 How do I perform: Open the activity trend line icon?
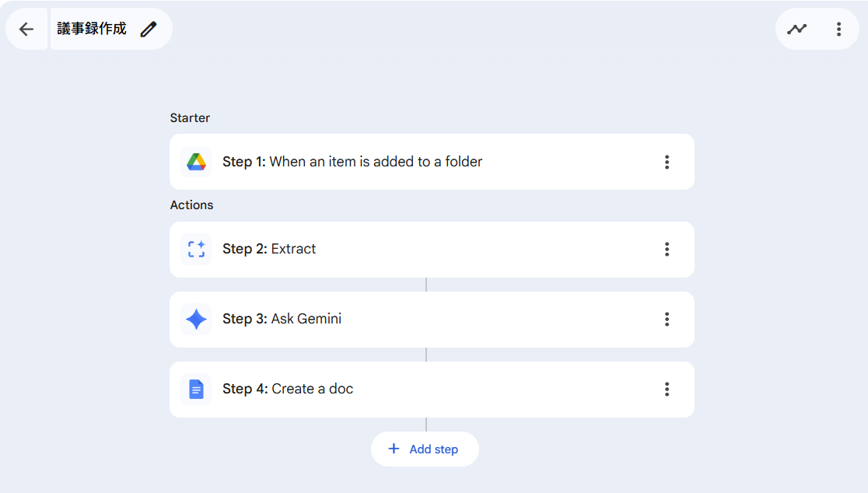796,30
